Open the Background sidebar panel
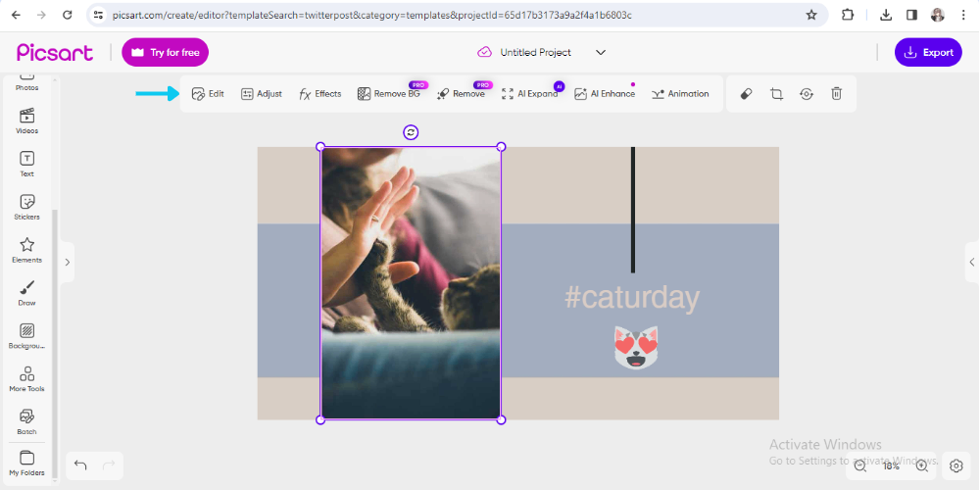 click(x=26, y=336)
